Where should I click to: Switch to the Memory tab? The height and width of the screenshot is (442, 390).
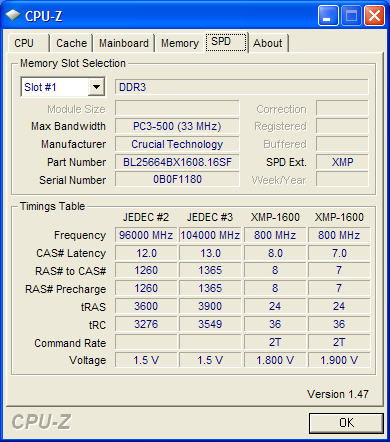[180, 43]
